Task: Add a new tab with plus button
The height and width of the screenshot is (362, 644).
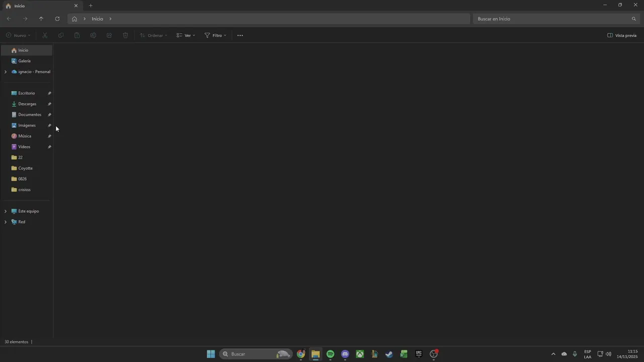Action: point(91,6)
